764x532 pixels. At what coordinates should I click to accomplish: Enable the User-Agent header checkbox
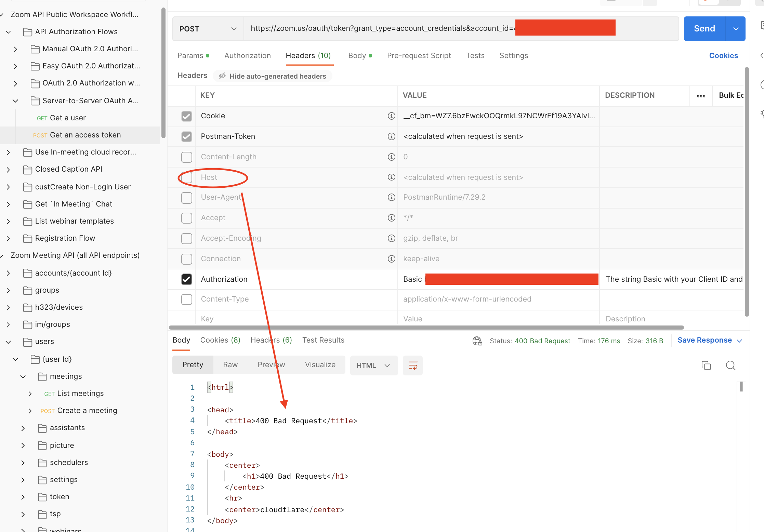tap(186, 198)
